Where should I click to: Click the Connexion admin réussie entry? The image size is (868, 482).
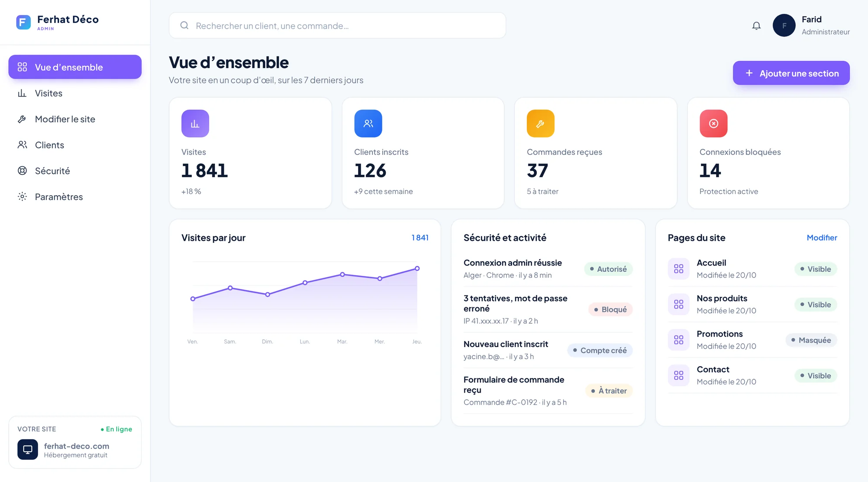coord(548,269)
